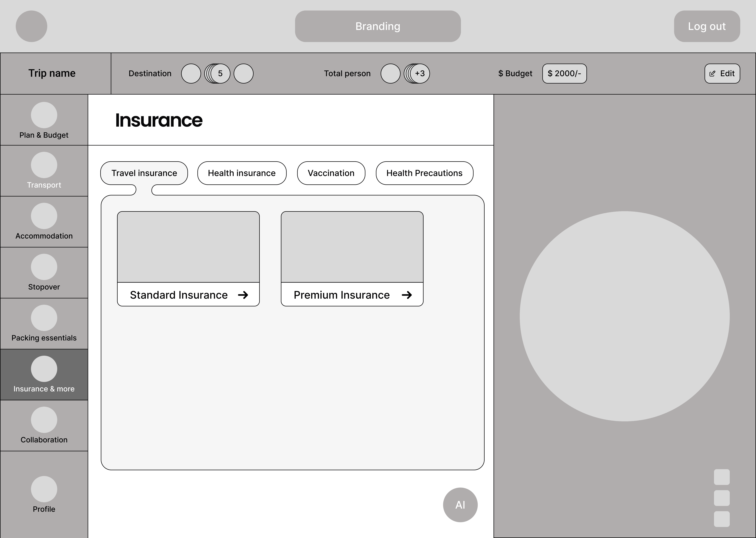The width and height of the screenshot is (756, 538).
Task: Click the arrow on the Standard Insurance card
Action: (x=243, y=295)
